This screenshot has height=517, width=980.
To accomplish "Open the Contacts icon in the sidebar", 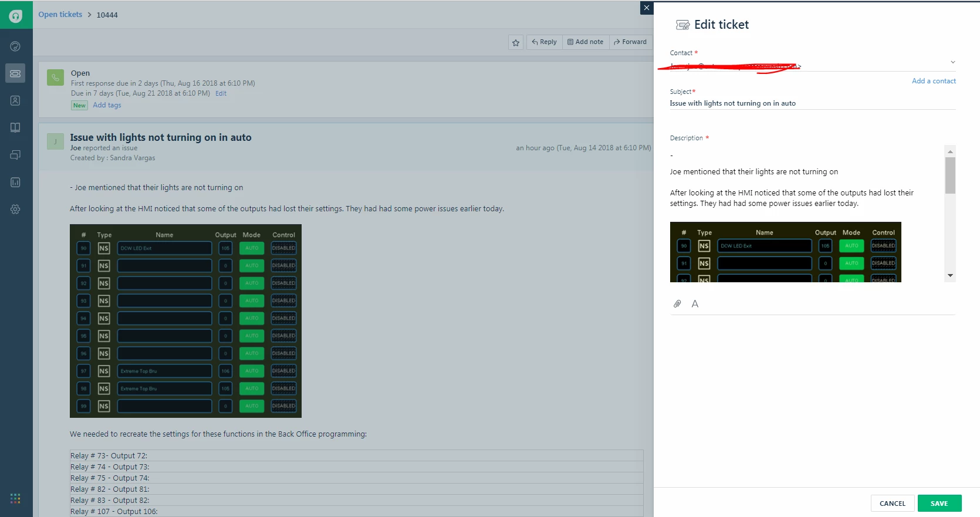I will tap(15, 100).
